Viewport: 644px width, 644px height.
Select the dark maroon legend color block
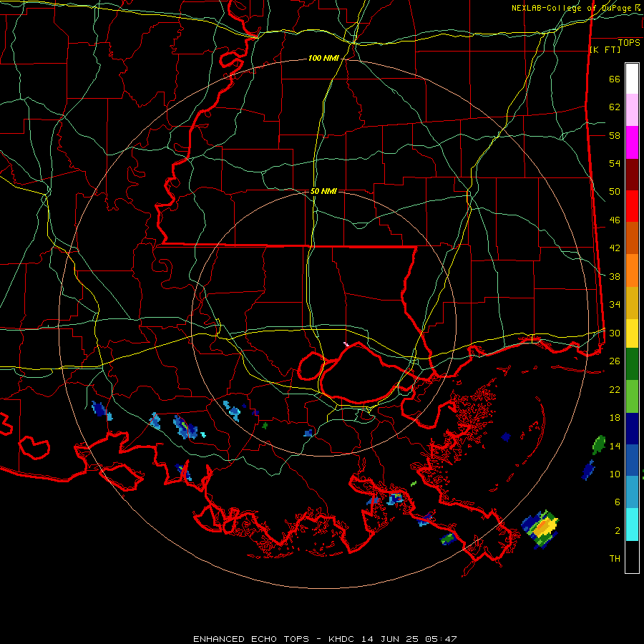coord(632,175)
